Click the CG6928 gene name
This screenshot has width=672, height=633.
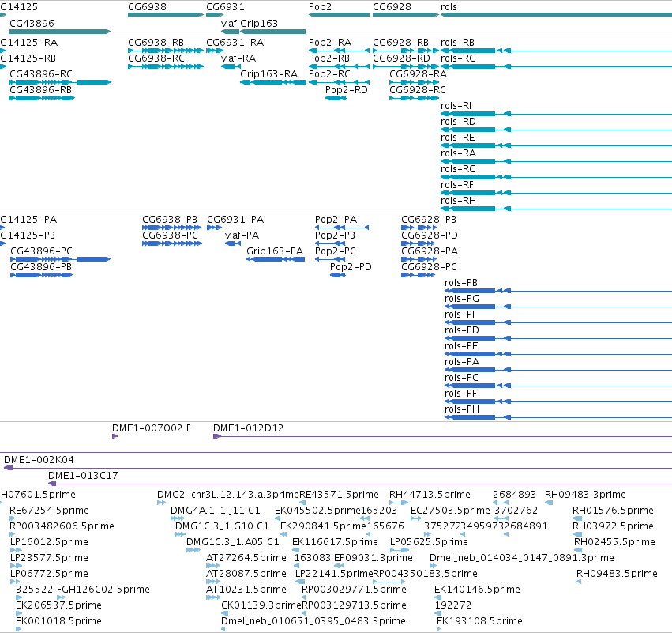392,7
